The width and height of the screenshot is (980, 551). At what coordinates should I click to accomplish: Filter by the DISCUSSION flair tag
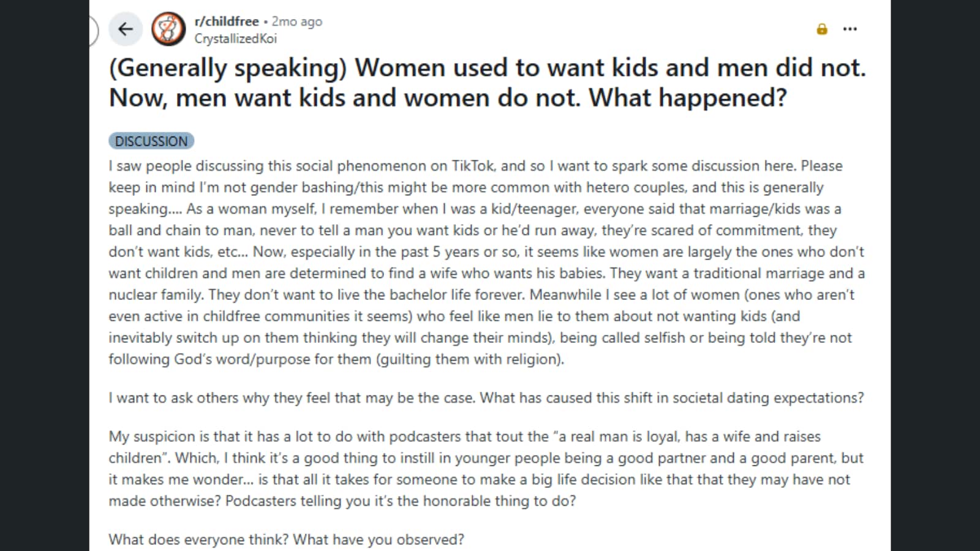tap(151, 141)
